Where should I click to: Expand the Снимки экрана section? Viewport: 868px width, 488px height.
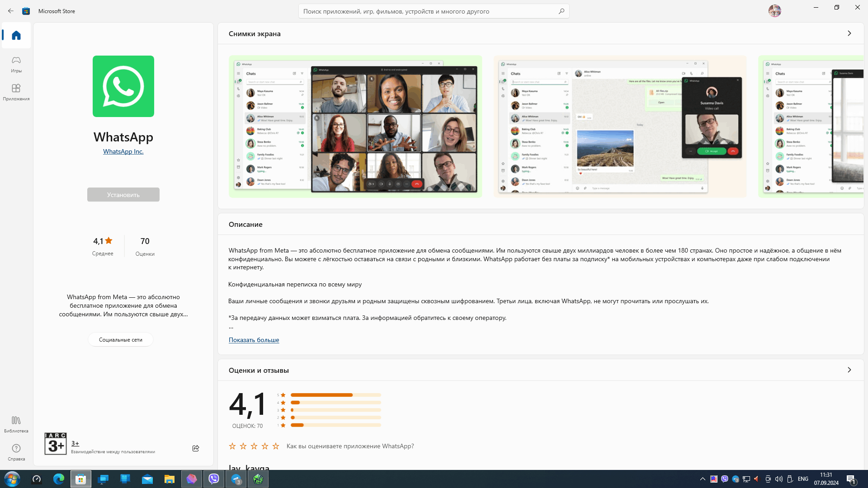pyautogui.click(x=849, y=33)
